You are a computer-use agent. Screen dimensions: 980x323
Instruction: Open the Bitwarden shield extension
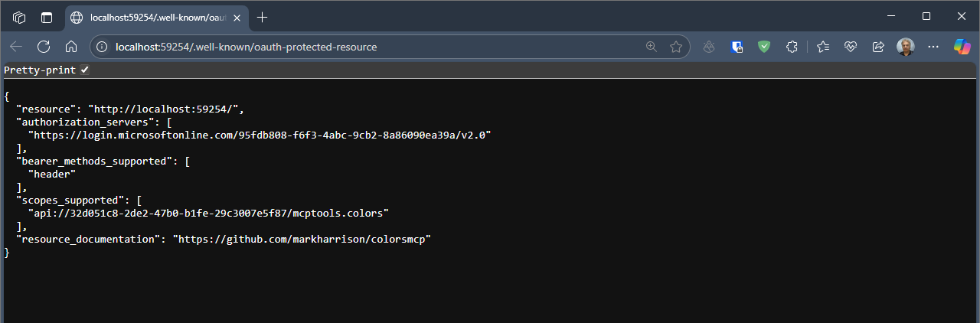(x=737, y=47)
